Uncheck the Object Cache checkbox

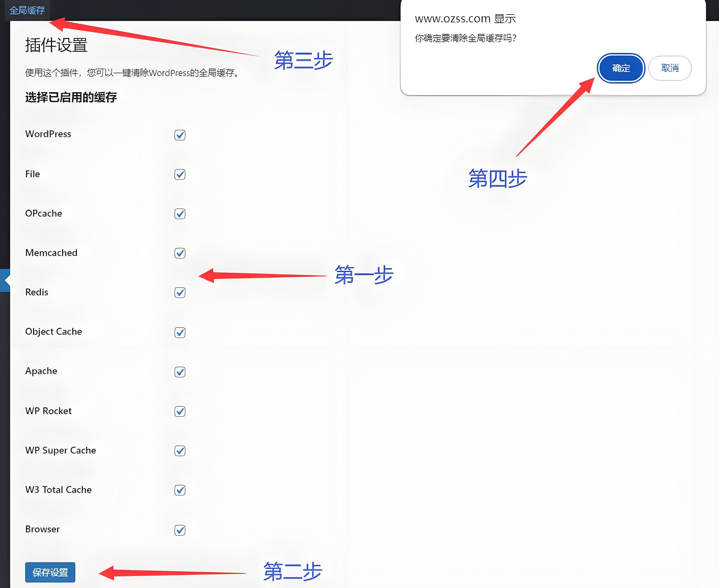click(x=180, y=332)
